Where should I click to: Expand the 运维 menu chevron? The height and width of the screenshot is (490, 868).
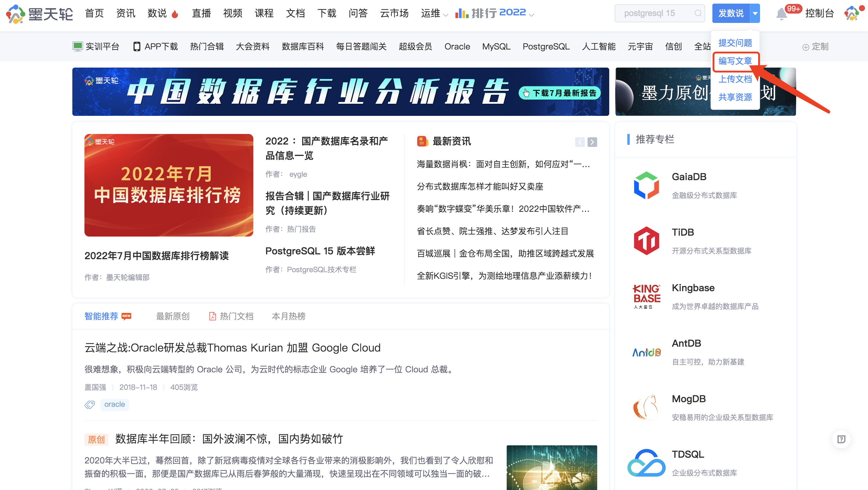point(445,15)
